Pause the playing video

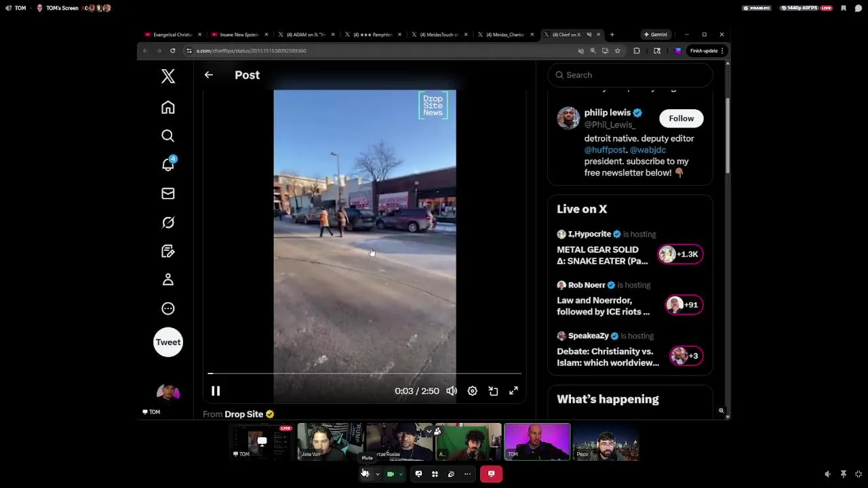[216, 391]
